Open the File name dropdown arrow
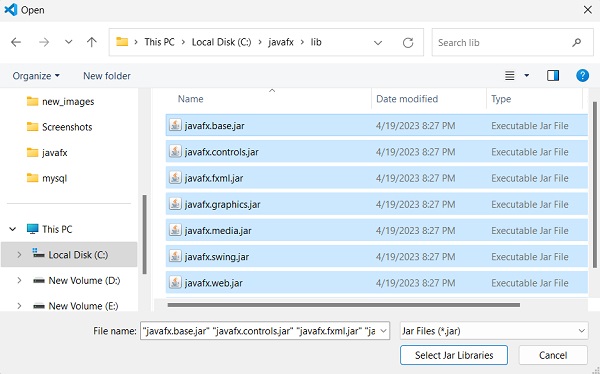Screen dimensions: 600x374 coord(383,331)
